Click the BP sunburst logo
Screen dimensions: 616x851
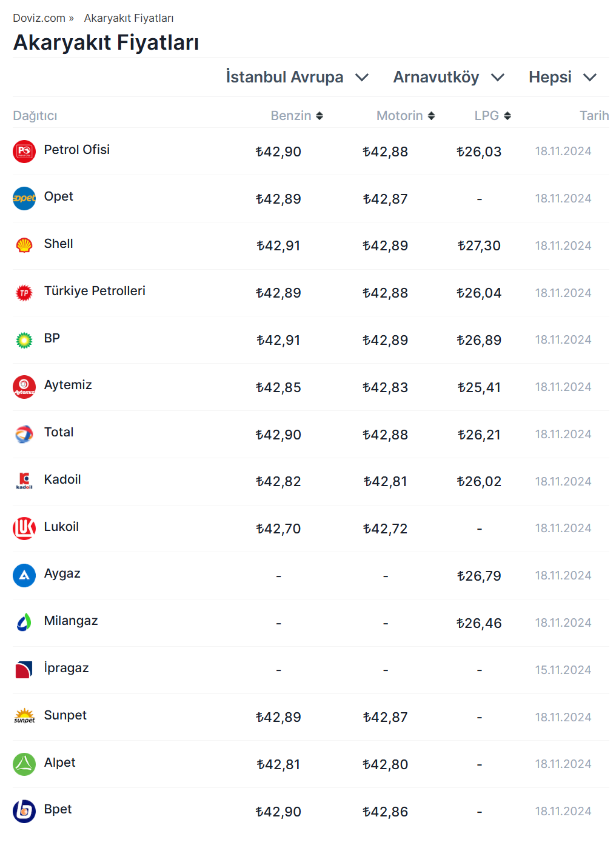pos(24,340)
